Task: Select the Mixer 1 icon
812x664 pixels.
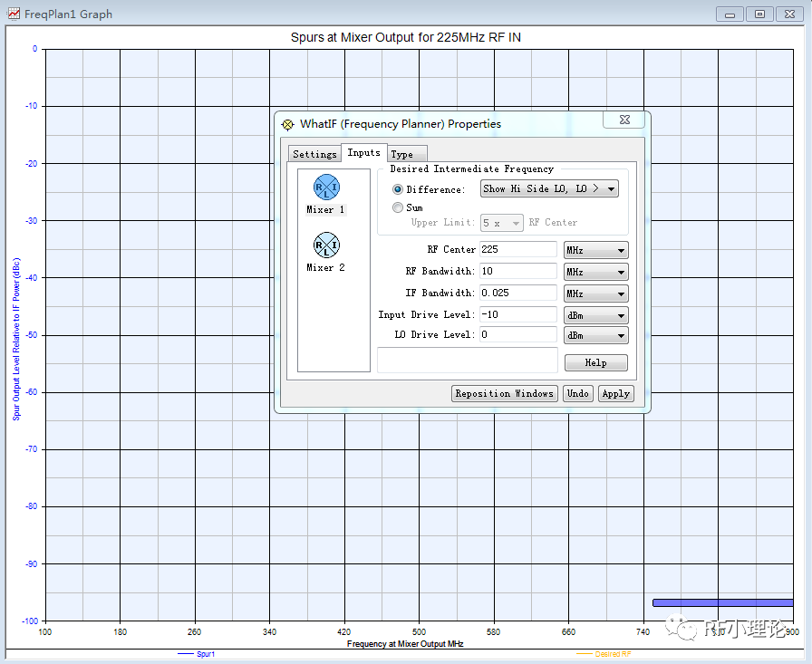Action: [325, 188]
